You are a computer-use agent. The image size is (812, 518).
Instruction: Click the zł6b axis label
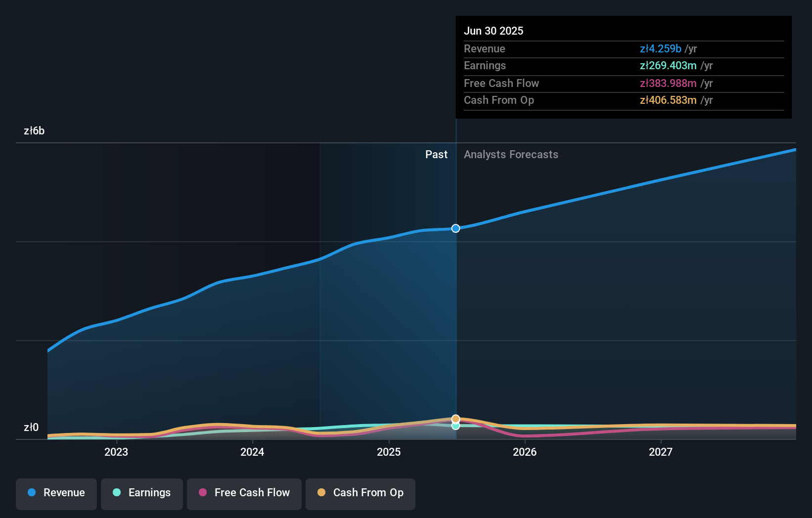point(34,131)
